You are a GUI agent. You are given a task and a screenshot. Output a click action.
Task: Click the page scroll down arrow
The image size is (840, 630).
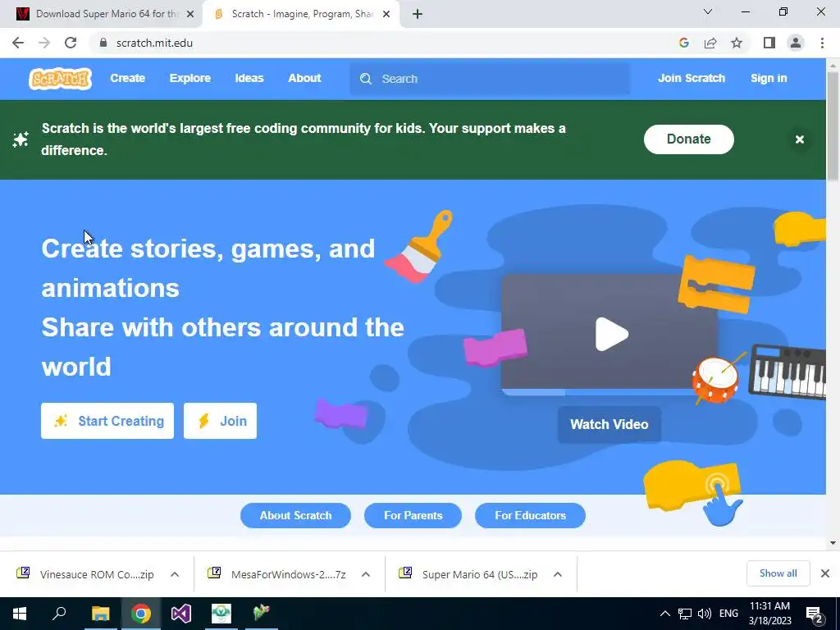click(x=833, y=543)
